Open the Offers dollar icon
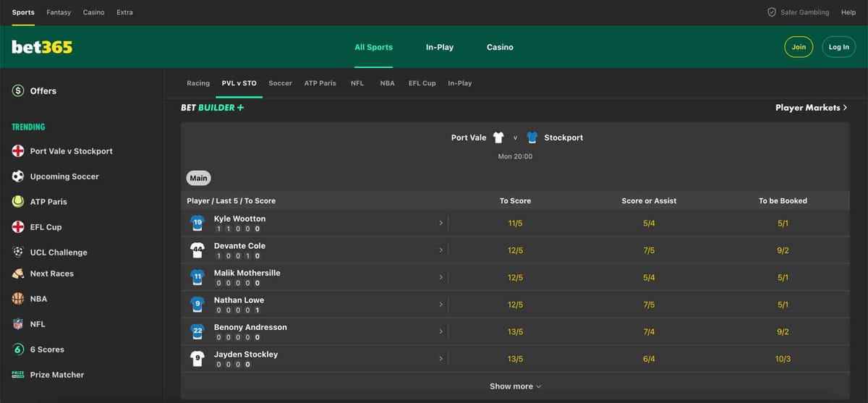This screenshot has height=403, width=868. click(18, 91)
